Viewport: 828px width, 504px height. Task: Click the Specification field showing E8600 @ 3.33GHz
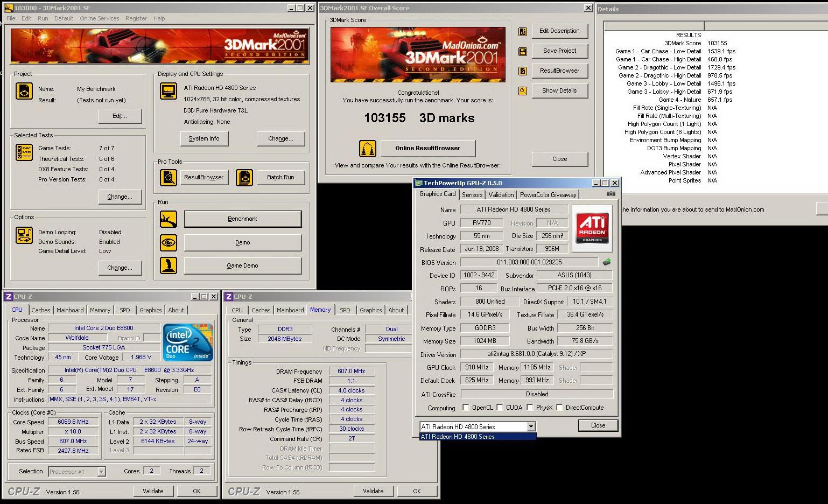[130, 370]
